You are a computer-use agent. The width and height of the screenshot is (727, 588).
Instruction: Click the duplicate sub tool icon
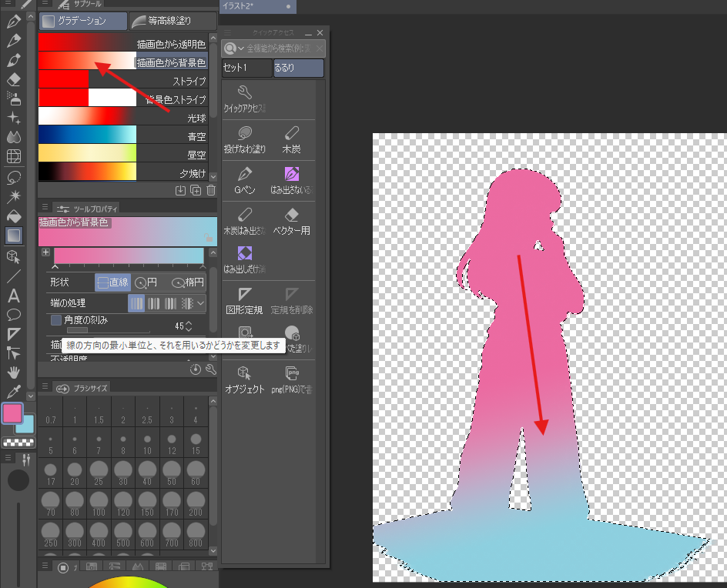click(196, 190)
